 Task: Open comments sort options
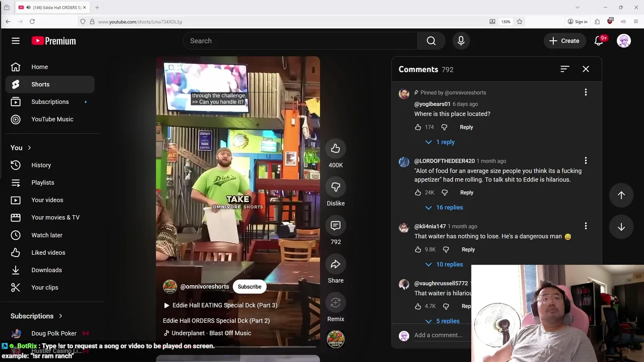[x=565, y=69]
